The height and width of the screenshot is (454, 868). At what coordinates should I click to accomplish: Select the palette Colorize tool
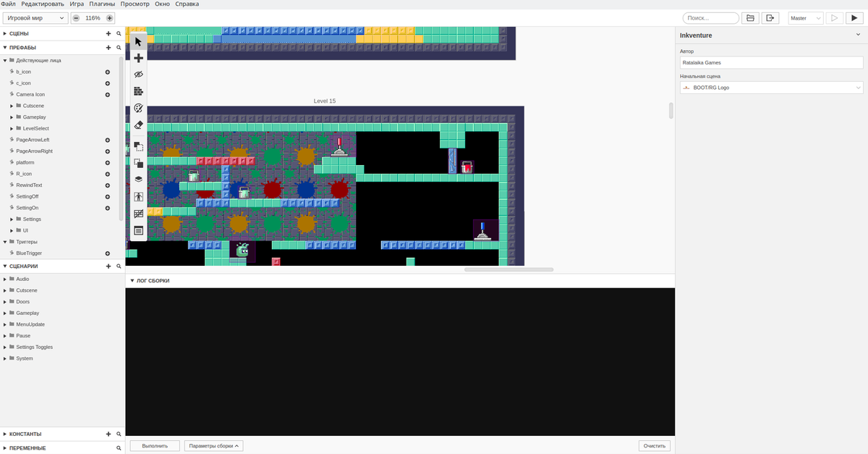[x=139, y=108]
